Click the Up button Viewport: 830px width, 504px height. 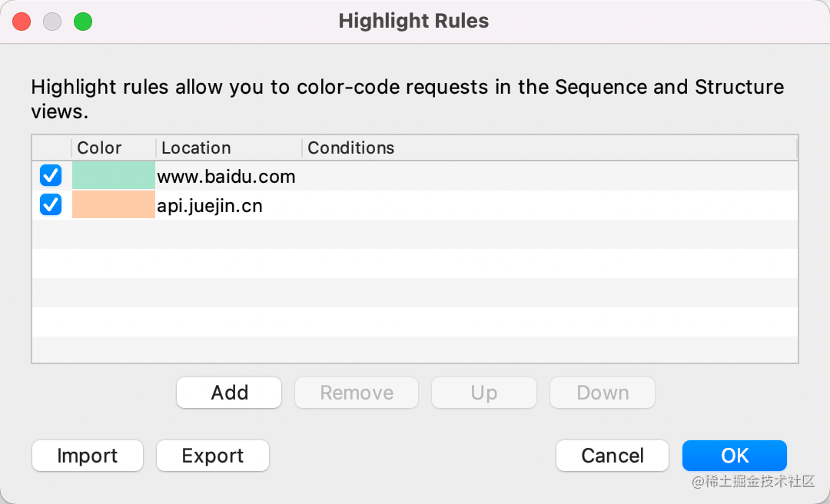point(484,393)
